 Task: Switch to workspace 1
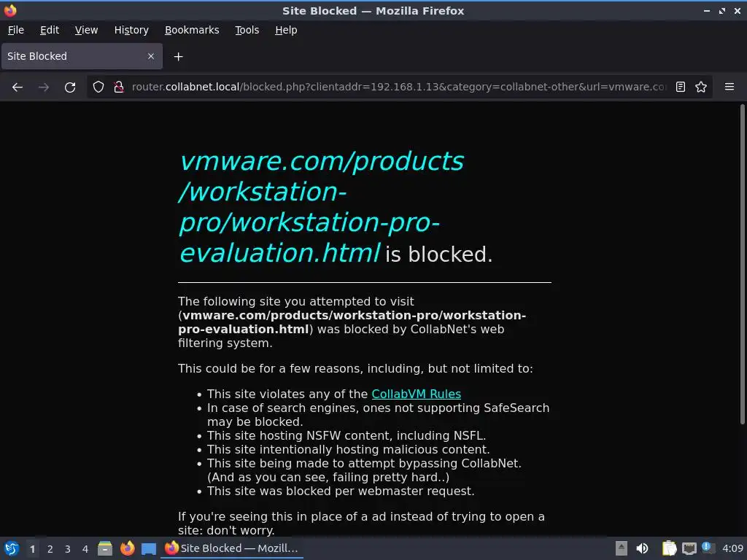[32, 549]
